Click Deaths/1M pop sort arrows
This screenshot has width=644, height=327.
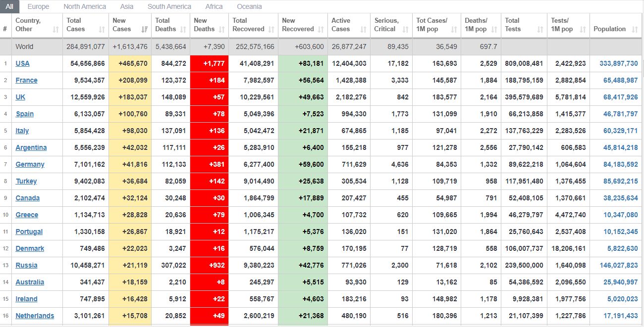[494, 30]
